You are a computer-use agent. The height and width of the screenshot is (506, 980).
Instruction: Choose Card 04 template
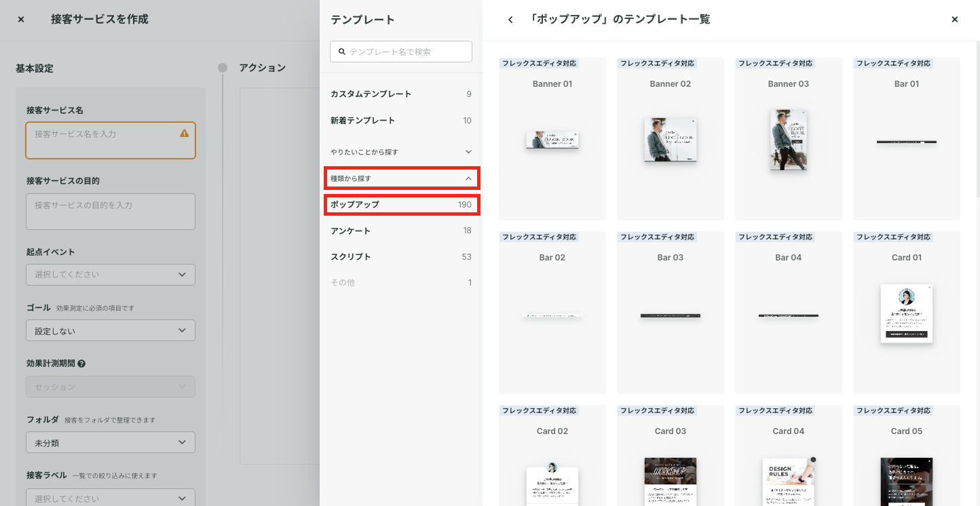(x=789, y=456)
